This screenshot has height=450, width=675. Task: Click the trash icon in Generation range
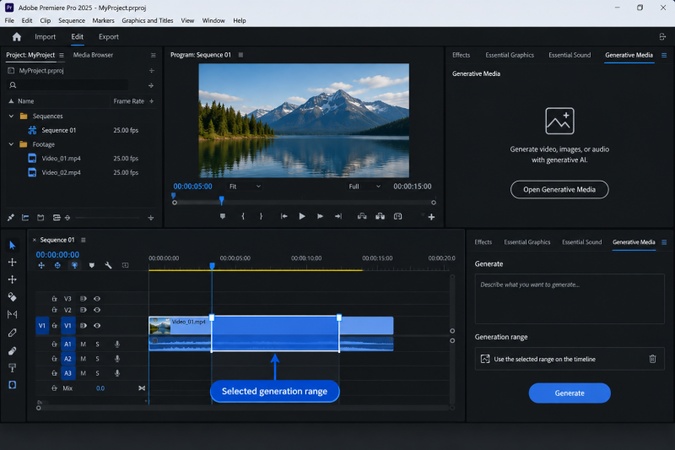(653, 359)
